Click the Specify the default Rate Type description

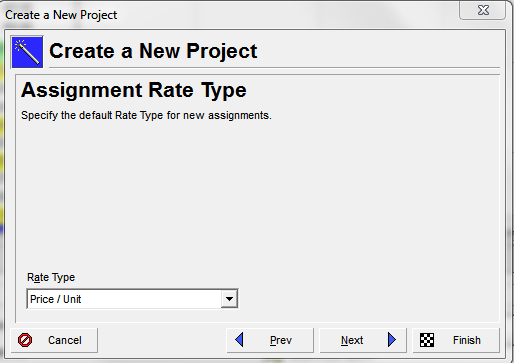point(146,115)
